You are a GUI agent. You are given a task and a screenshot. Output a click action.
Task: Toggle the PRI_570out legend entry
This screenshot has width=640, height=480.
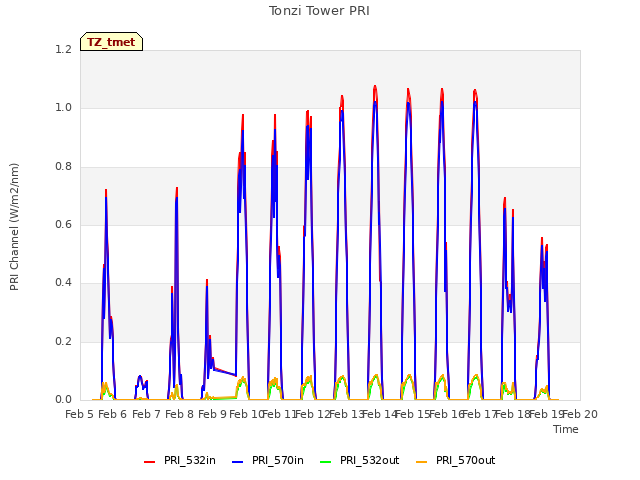456,460
